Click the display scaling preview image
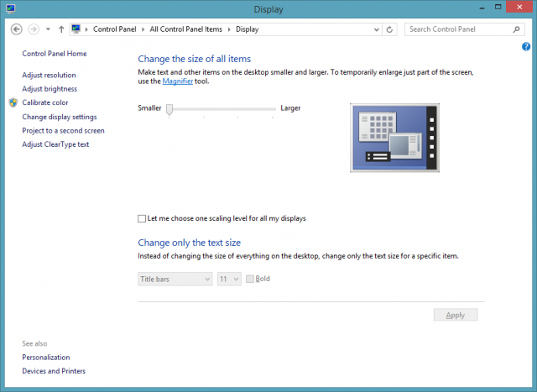The image size is (537, 392). (394, 138)
